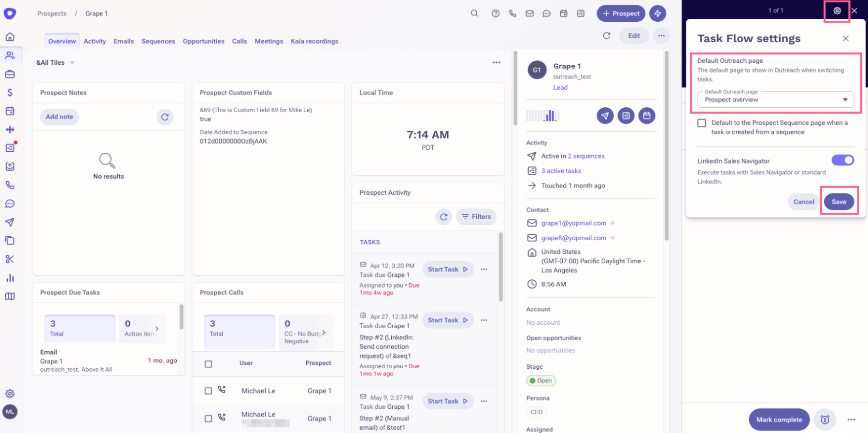Open the Snippets scissors icon in the sidebar
This screenshot has height=433, width=868.
tap(10, 259)
